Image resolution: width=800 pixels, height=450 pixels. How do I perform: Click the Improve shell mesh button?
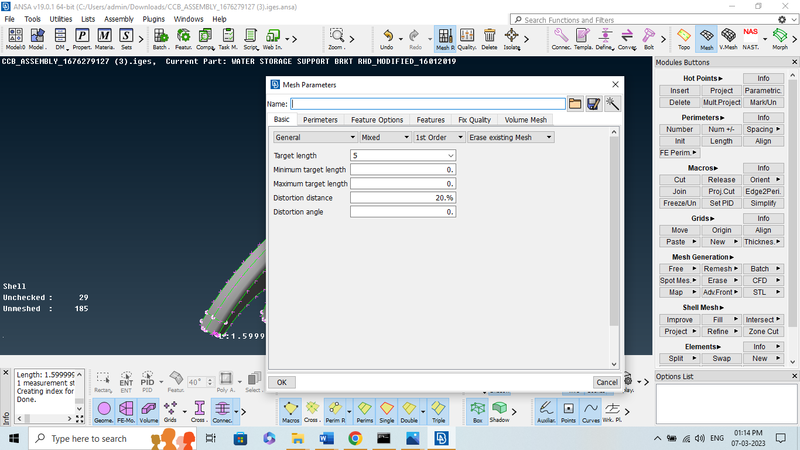(680, 320)
